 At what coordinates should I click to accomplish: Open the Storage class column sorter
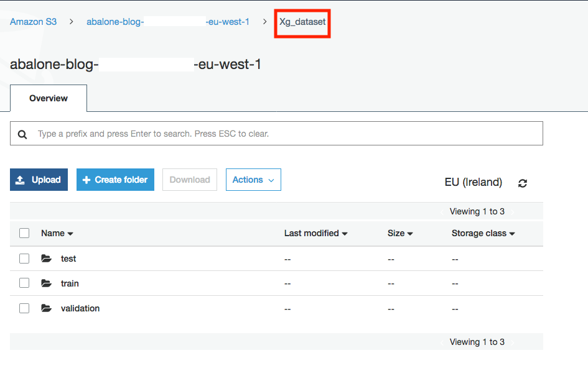point(483,234)
